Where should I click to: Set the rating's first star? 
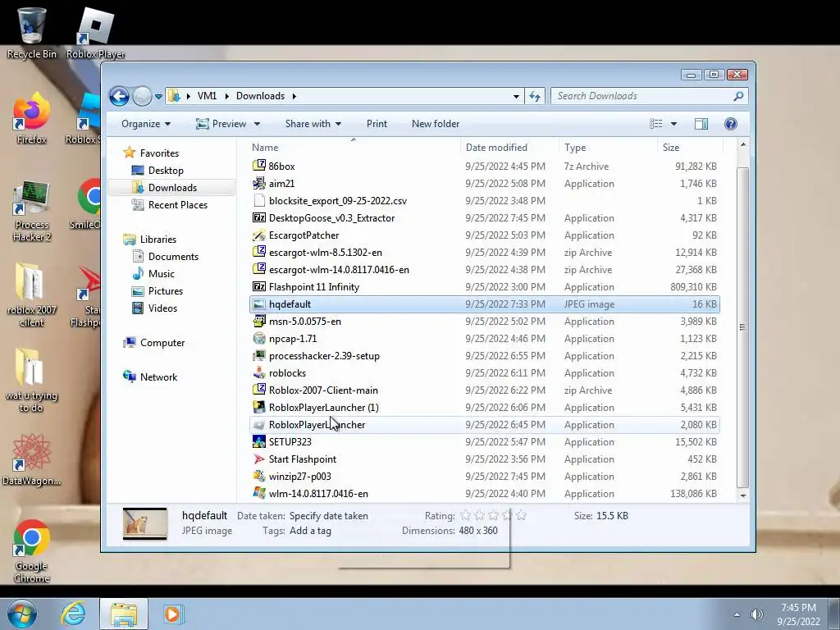tap(466, 516)
